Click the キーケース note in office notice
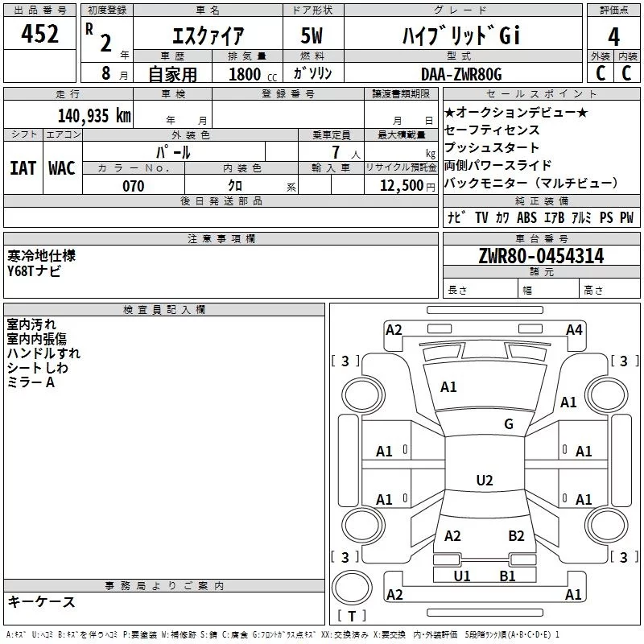 click(42, 602)
